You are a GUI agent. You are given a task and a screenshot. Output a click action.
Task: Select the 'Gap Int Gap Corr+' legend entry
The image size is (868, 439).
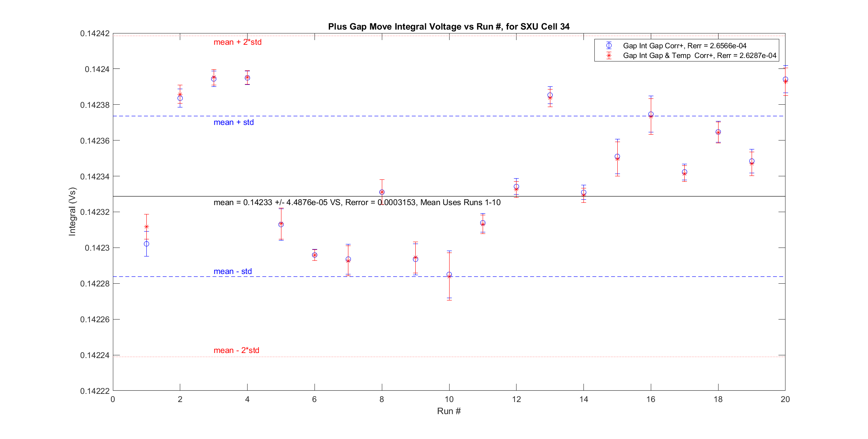point(684,46)
